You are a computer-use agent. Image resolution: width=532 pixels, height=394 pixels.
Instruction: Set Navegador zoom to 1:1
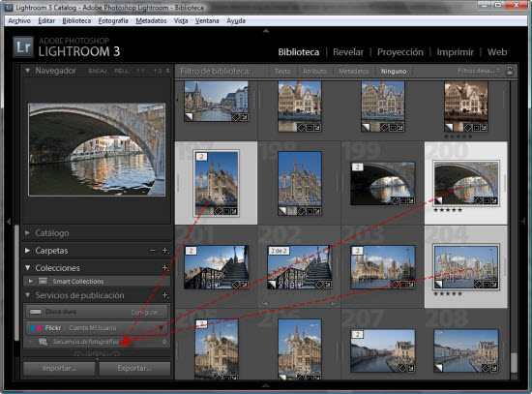[x=140, y=71]
